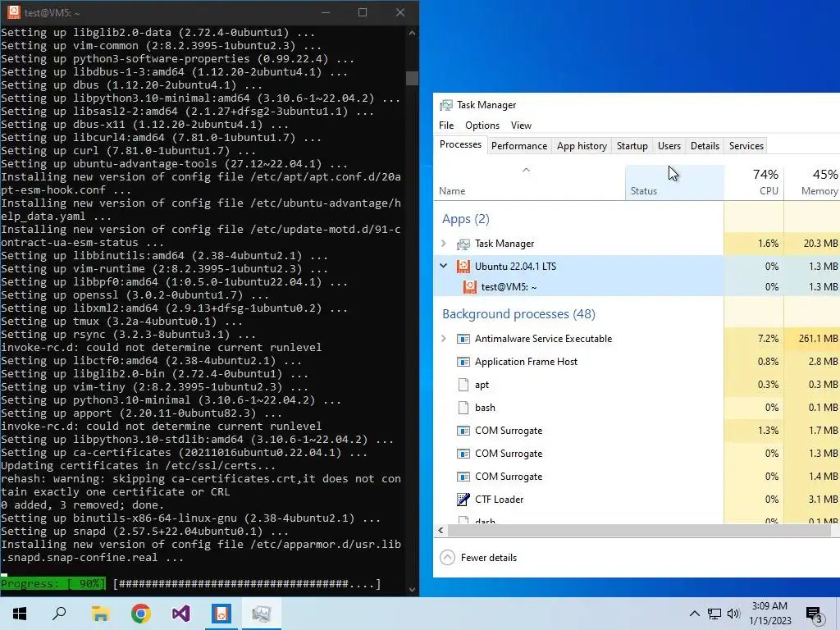Screen dimensions: 840x630
Task: Sort processes by Name column header
Action: (529, 183)
